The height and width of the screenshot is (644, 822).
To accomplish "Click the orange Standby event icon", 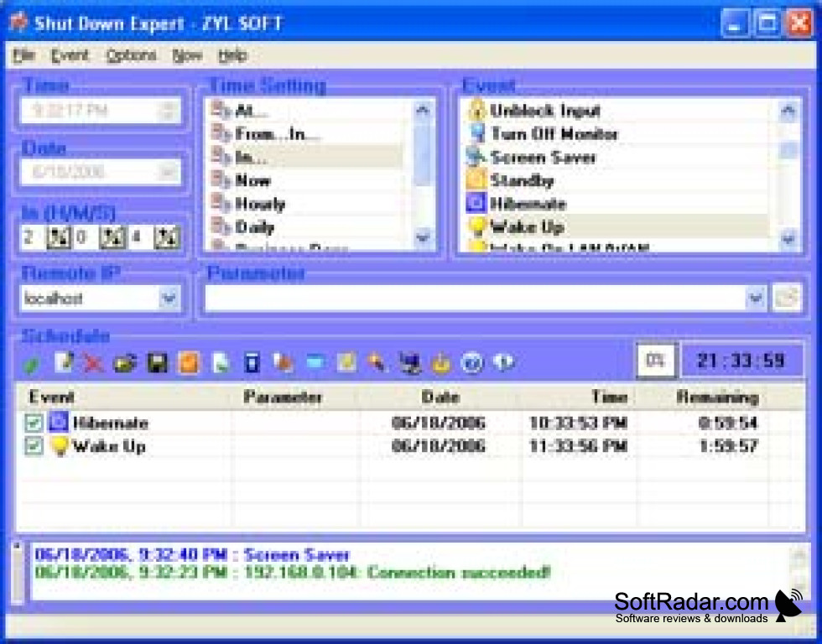I will tap(476, 179).
